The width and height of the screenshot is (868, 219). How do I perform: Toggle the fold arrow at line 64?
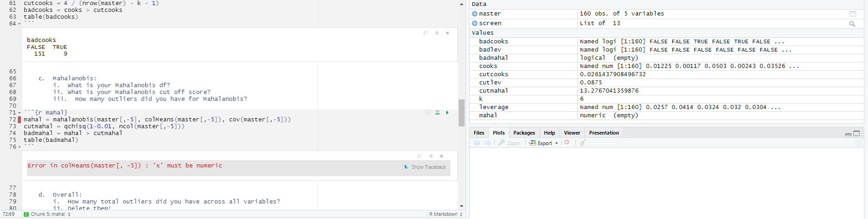point(19,24)
